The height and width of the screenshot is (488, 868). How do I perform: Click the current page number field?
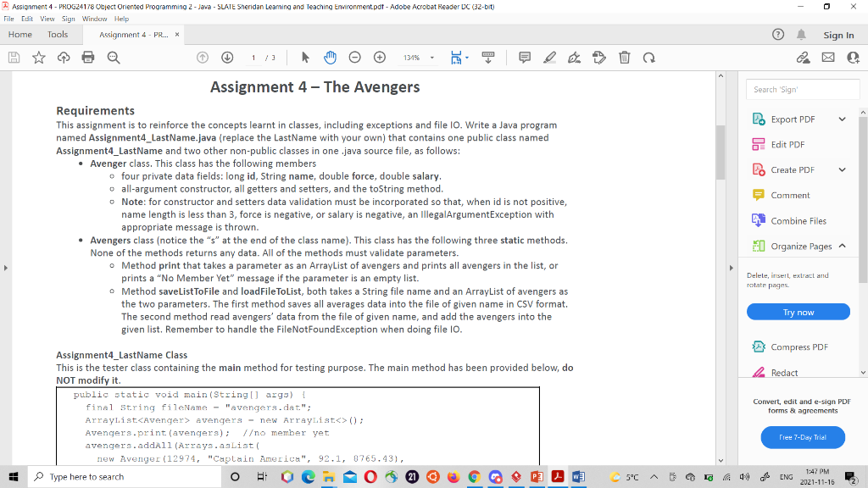coord(253,58)
